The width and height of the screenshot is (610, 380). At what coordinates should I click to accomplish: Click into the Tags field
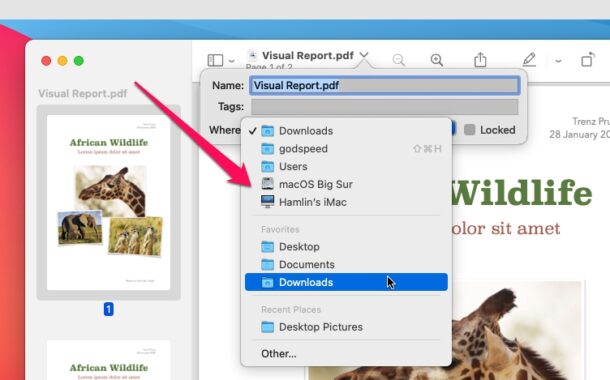point(384,107)
